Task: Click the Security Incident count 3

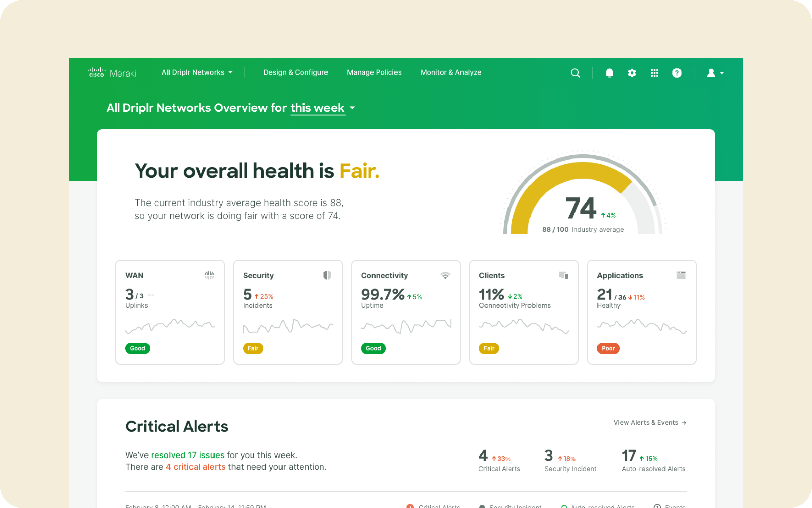Action: pos(549,456)
